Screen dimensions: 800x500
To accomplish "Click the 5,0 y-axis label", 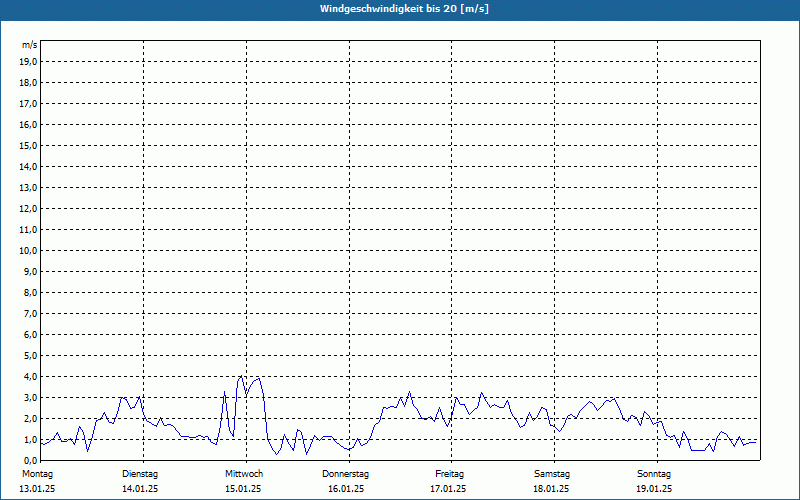I will tap(30, 356).
